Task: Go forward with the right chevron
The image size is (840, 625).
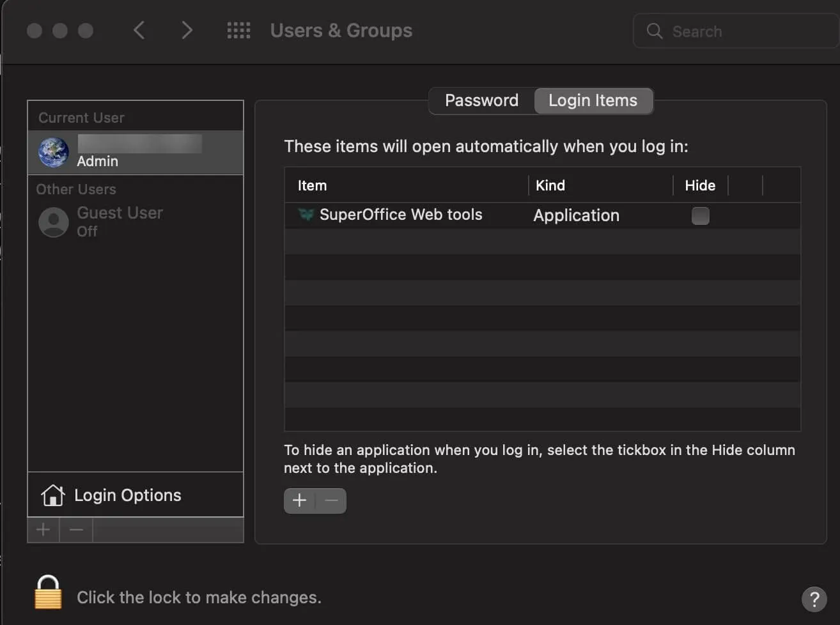Action: [x=186, y=30]
